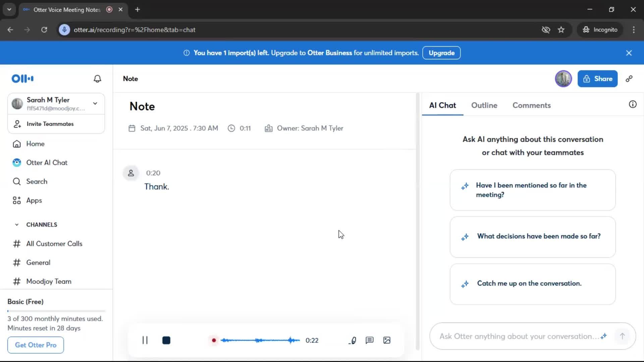This screenshot has width=644, height=362.
Task: Click the banner info icon
Action: (186, 53)
